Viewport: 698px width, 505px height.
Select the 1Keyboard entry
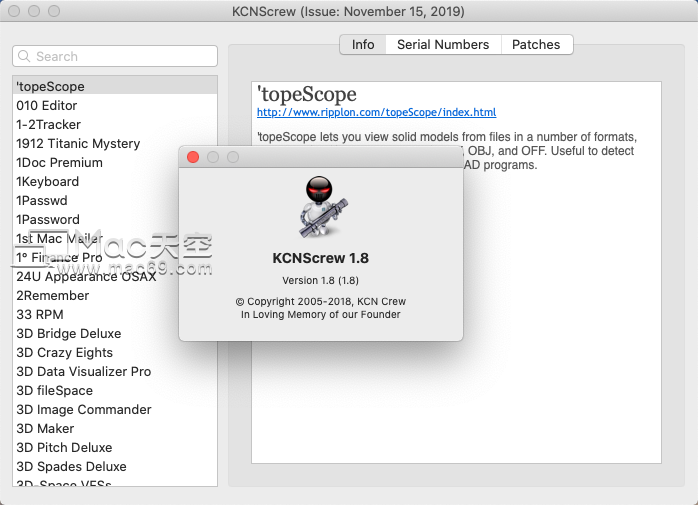tap(115, 182)
